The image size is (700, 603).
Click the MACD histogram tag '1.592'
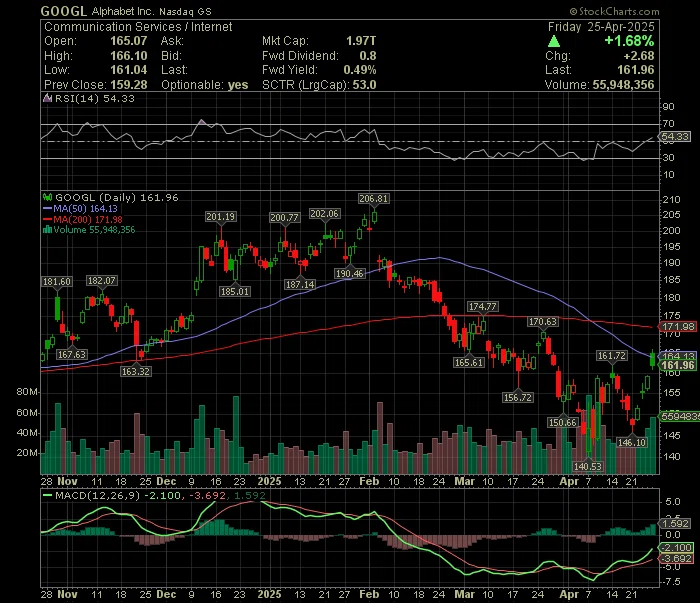(x=675, y=524)
